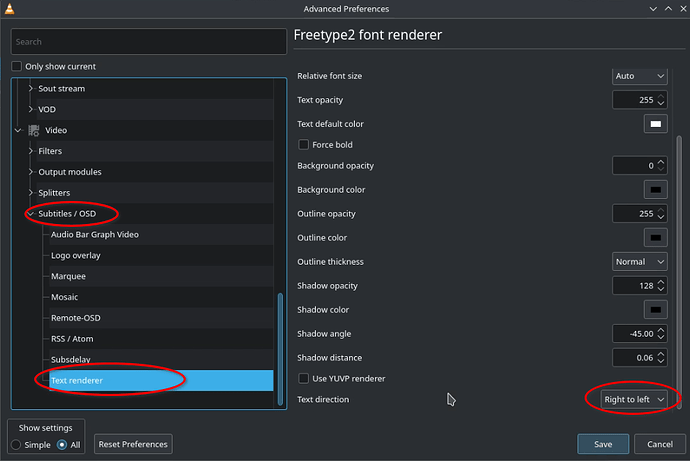The height and width of the screenshot is (461, 690).
Task: Toggle the Only show current checkbox
Action: (16, 66)
